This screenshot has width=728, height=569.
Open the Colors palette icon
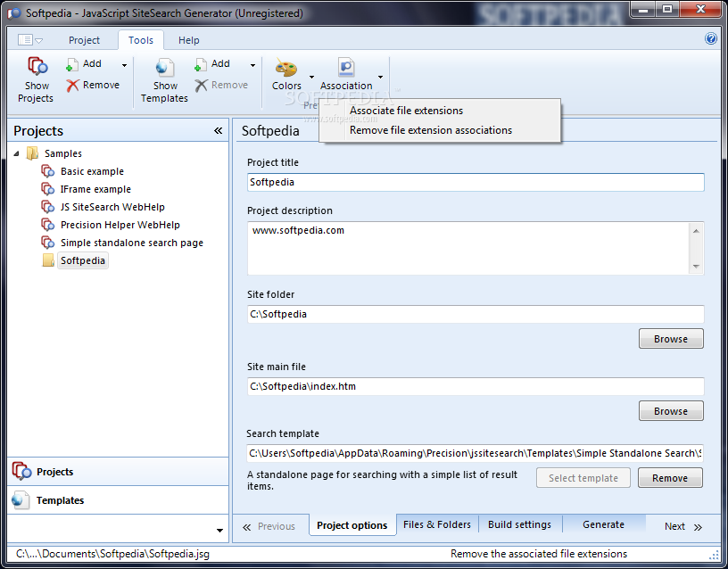coord(286,68)
